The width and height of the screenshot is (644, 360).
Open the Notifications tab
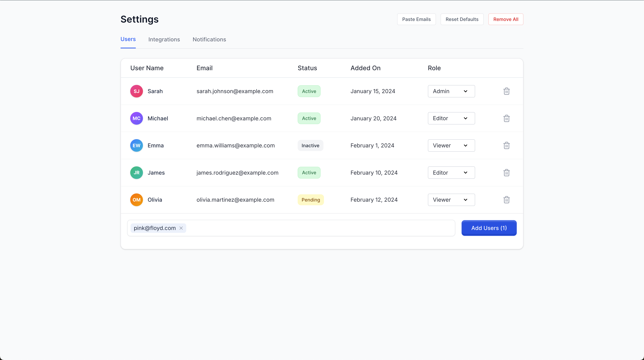(209, 39)
